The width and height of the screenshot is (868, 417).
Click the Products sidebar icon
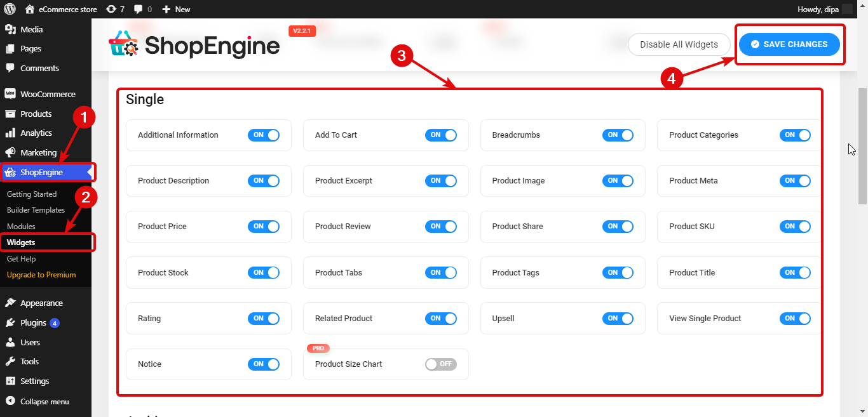pyautogui.click(x=11, y=113)
